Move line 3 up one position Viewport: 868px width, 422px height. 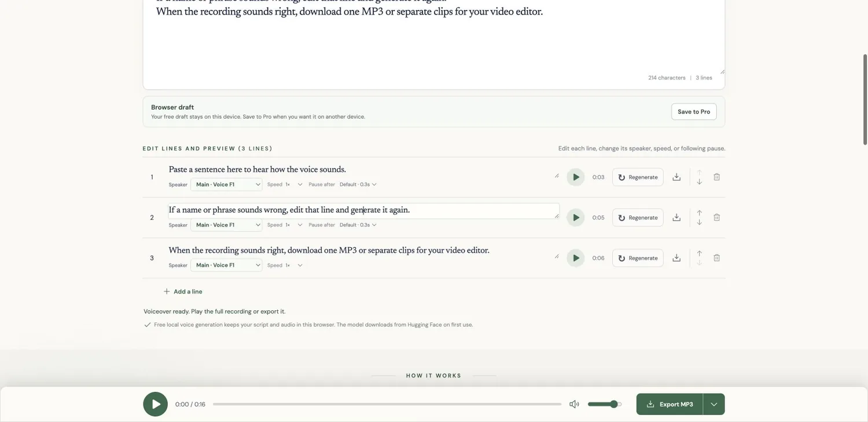[699, 254]
